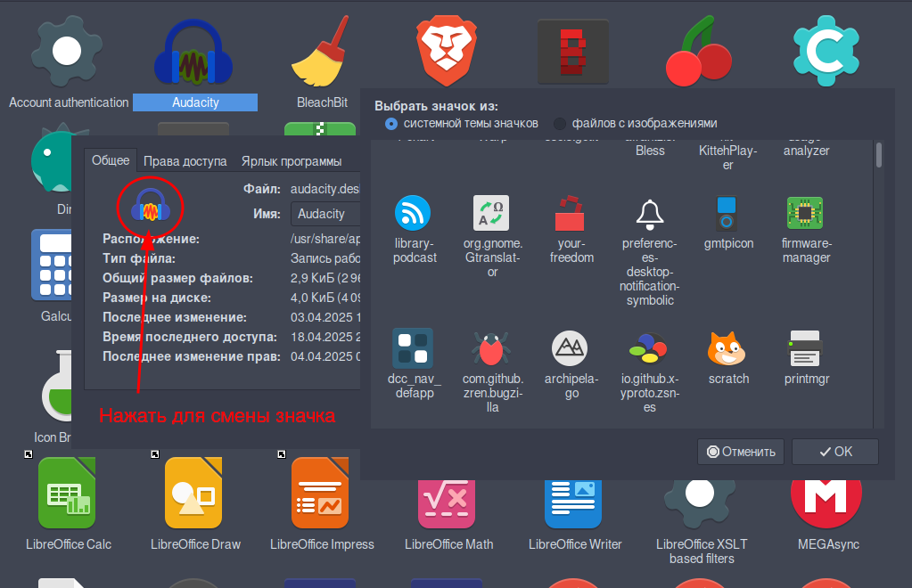Screen dimensions: 912x588
Task: Click the /usr/share location value
Action: [x=325, y=239]
